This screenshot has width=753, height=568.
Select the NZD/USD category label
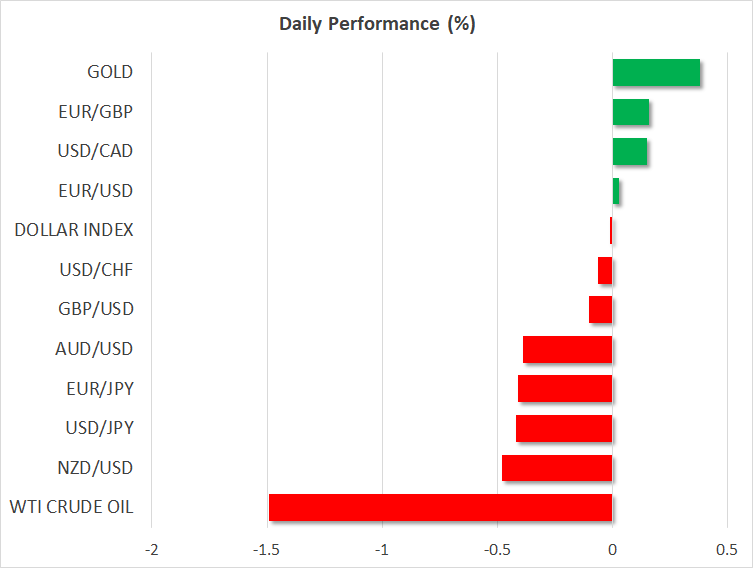(94, 468)
